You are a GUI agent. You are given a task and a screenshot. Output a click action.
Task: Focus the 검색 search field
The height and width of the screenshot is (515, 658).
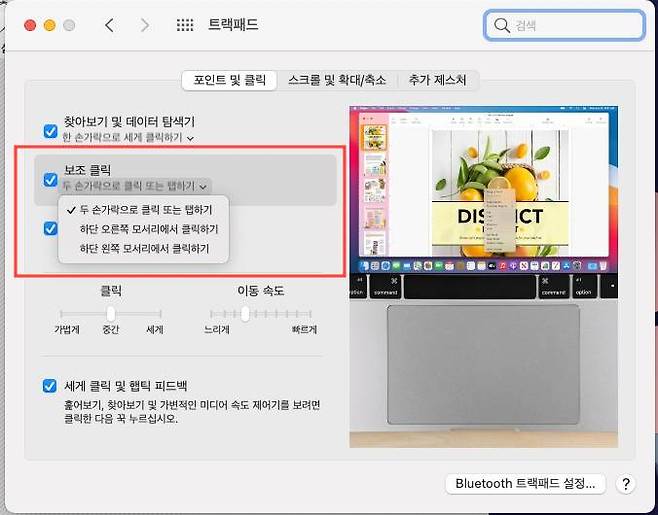pyautogui.click(x=564, y=26)
